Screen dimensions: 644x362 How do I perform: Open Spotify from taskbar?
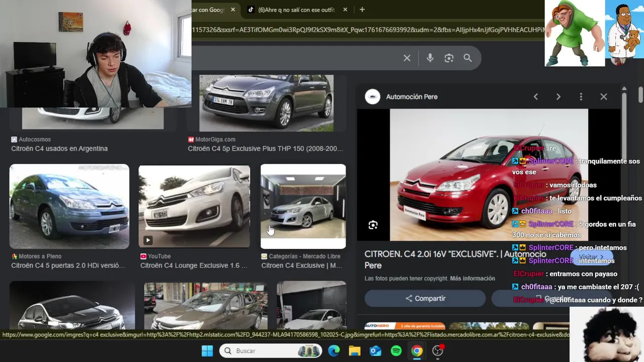coord(396,351)
